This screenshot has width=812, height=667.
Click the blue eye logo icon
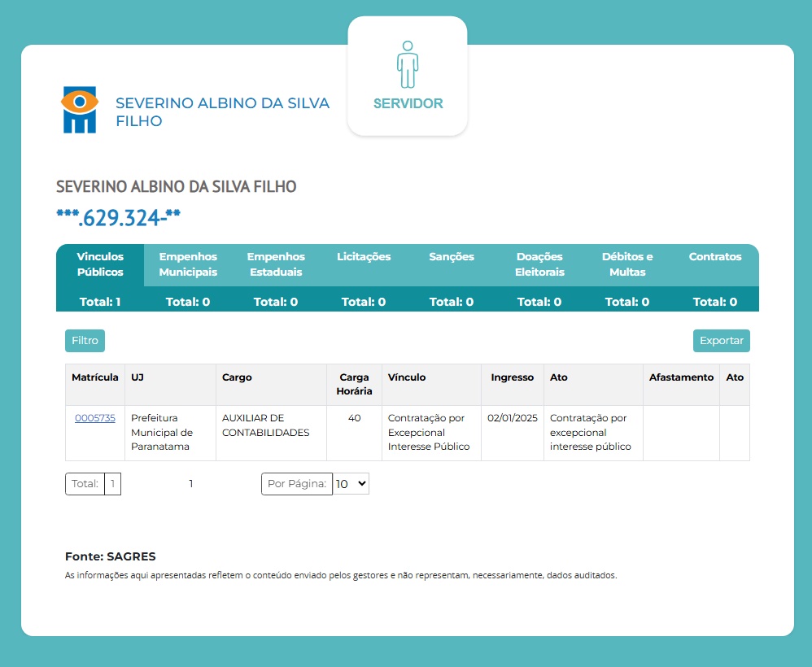(80, 110)
